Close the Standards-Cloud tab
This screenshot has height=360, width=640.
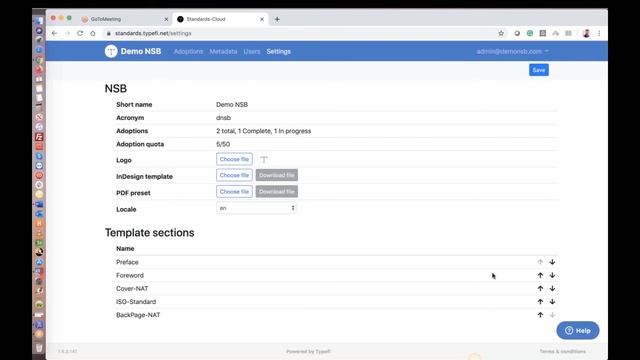point(262,19)
